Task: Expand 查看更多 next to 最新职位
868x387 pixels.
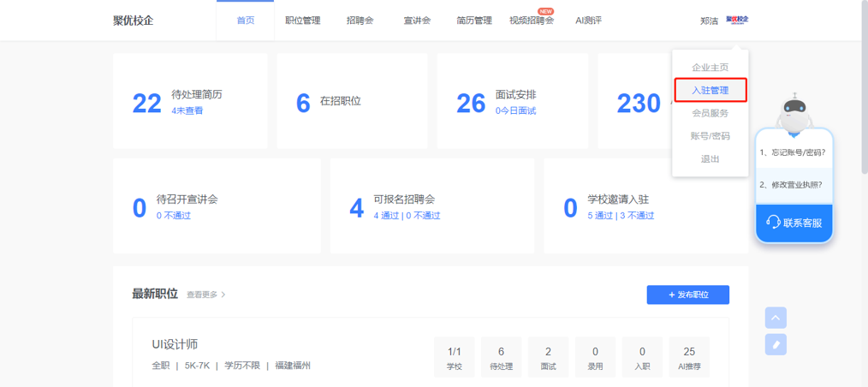Action: coord(205,295)
